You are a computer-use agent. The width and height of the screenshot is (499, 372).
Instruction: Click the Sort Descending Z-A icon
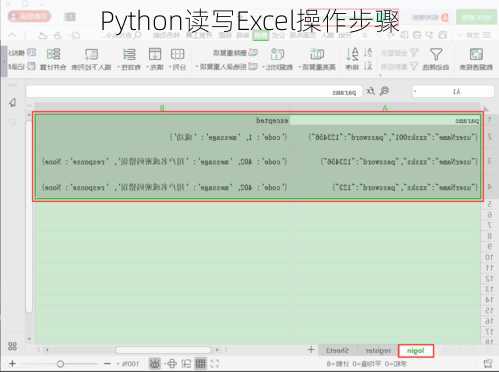[368, 66]
